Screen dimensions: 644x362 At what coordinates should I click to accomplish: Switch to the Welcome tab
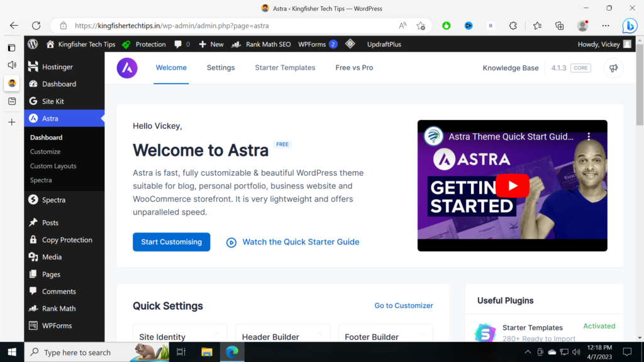(171, 68)
